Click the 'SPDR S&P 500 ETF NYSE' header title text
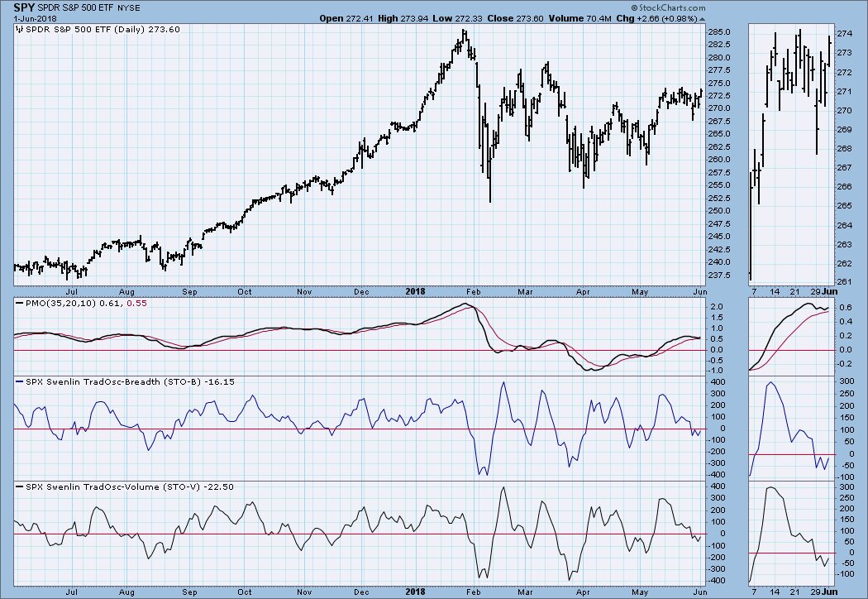The height and width of the screenshot is (599, 868). click(89, 8)
